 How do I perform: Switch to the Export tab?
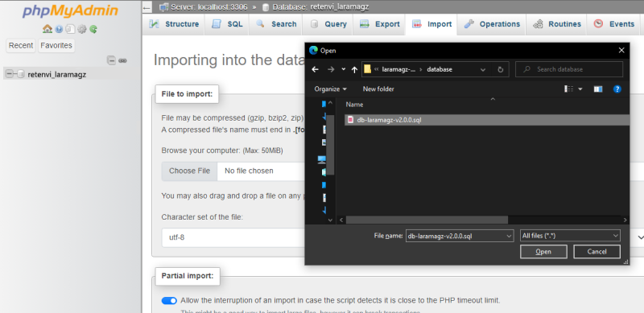coord(379,24)
